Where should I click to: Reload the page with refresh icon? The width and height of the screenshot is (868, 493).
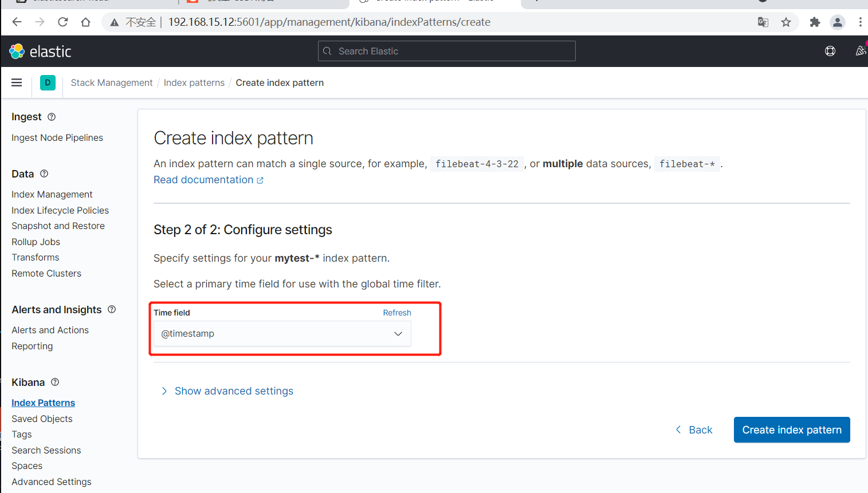point(63,22)
